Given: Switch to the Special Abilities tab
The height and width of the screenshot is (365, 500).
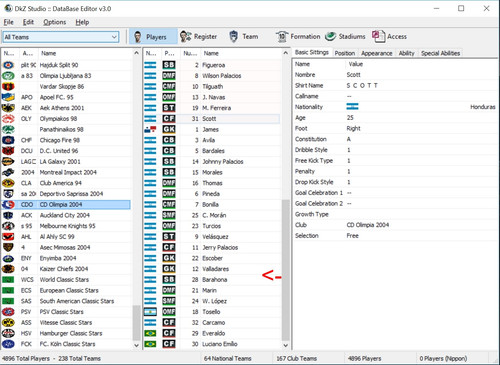Looking at the screenshot, I should click(440, 53).
